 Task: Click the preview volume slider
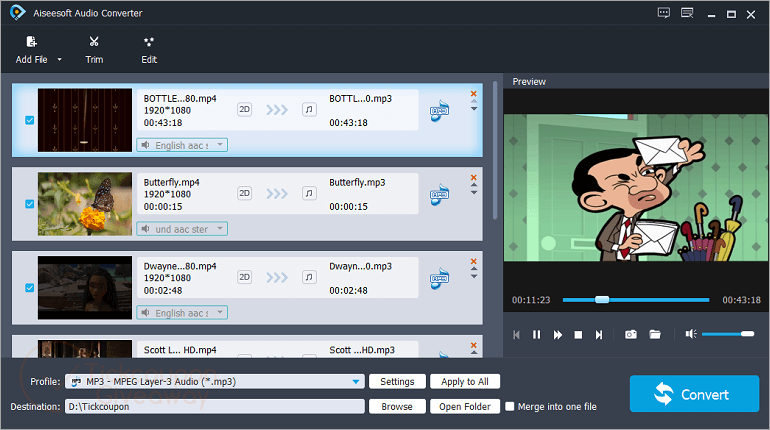728,334
